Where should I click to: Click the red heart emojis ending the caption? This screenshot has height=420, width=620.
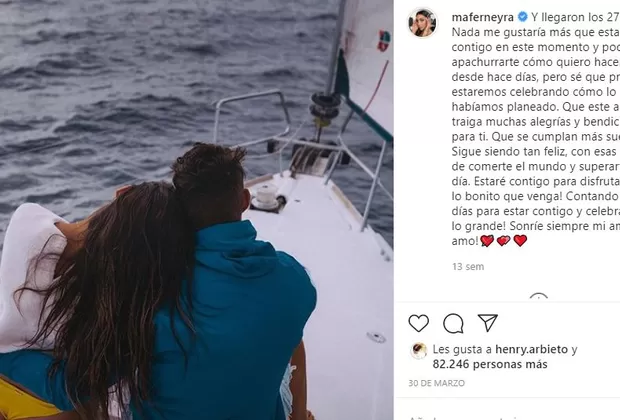504,240
